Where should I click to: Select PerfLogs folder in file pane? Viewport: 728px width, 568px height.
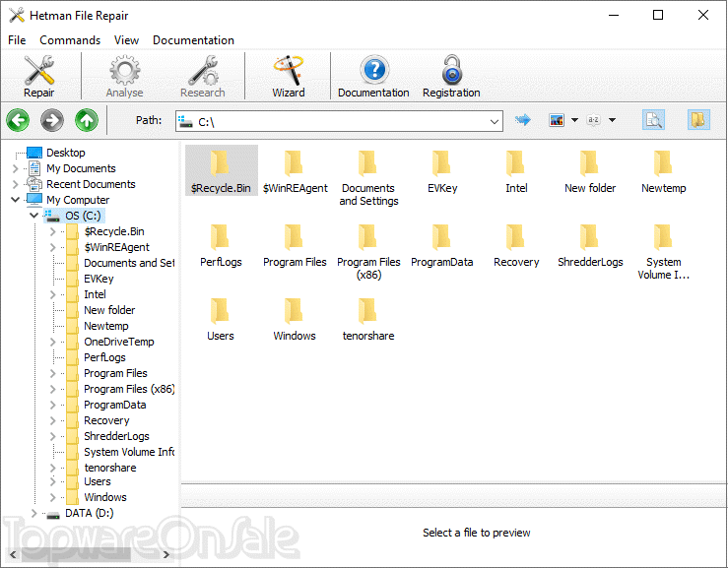[x=221, y=244]
